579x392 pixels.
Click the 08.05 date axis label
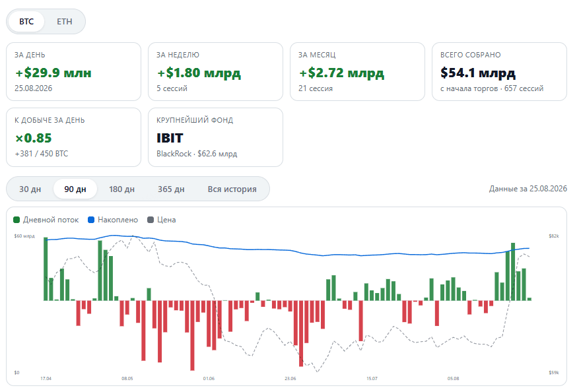click(127, 378)
